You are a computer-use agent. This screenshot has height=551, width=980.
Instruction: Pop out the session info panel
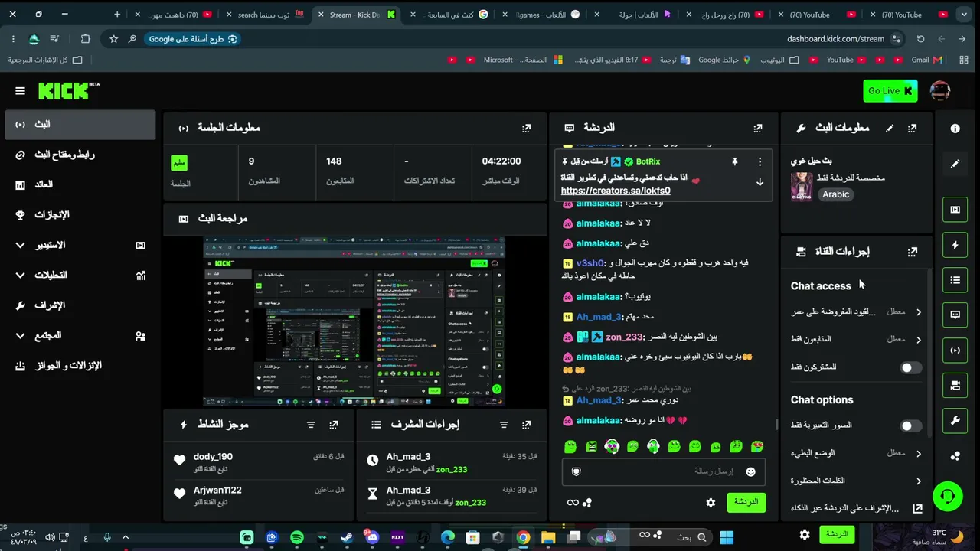526,128
